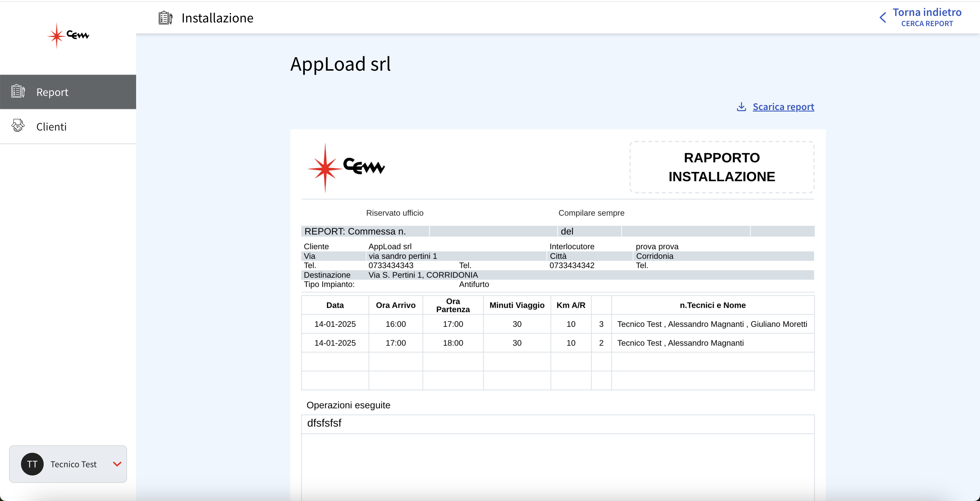The image size is (980, 501).
Task: Click the 'Km A/R' column header
Action: click(571, 305)
